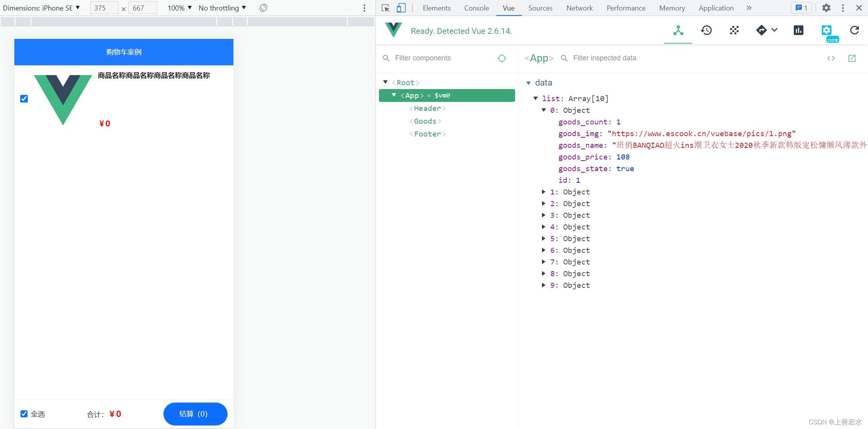Click the device height field showing 667
Screen dimensions: 868x429
tap(142, 8)
